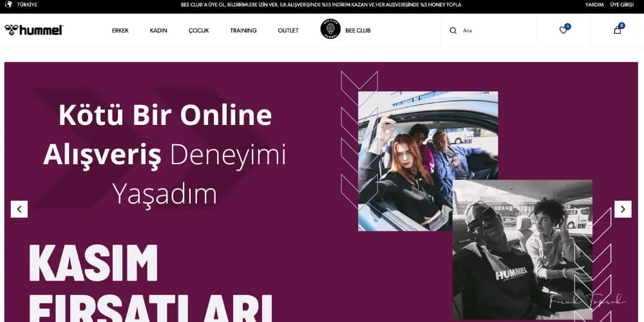Screen dimensions: 644x322
Task: Click the hummel logo
Action: (33, 30)
